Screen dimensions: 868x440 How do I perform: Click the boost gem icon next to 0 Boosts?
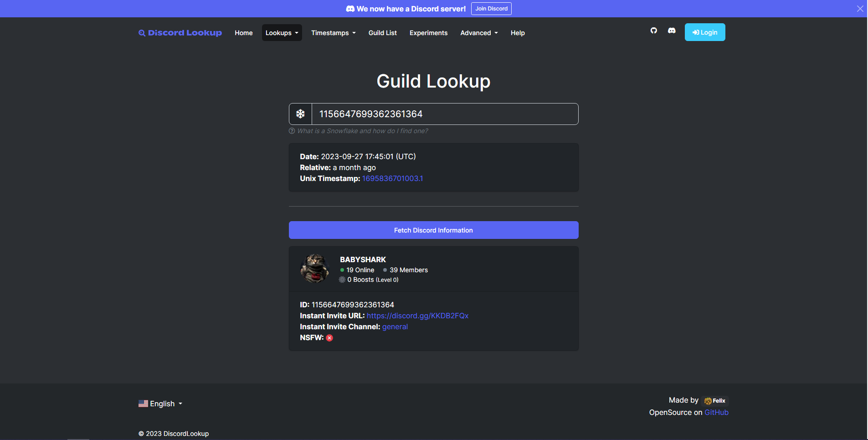pyautogui.click(x=342, y=280)
